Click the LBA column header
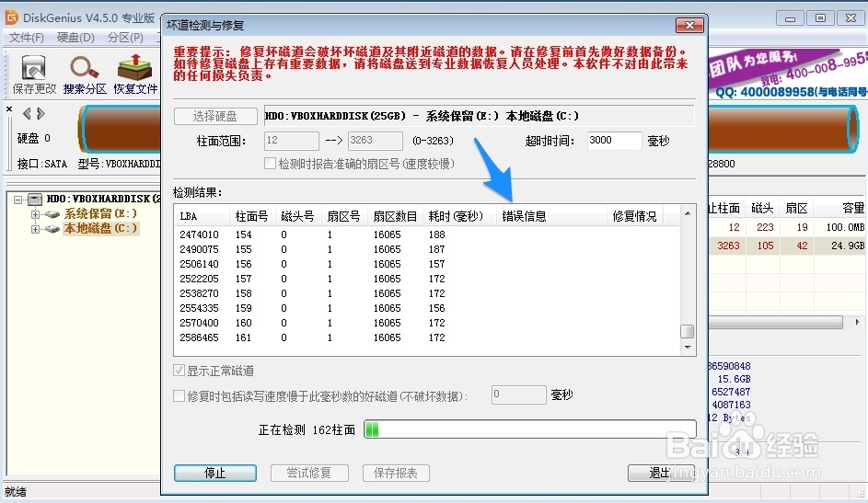 [203, 216]
